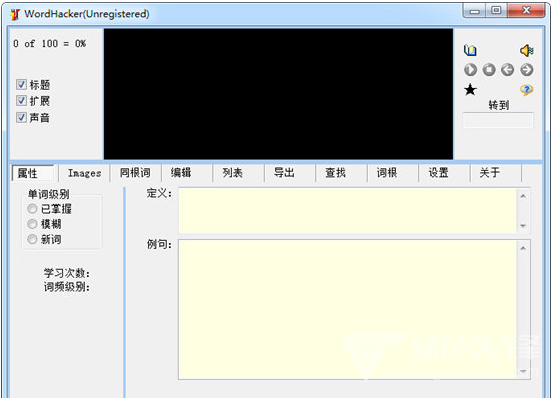Viewport: 557px width, 398px height.
Task: Go to previous word with the left arrow
Action: pos(508,70)
